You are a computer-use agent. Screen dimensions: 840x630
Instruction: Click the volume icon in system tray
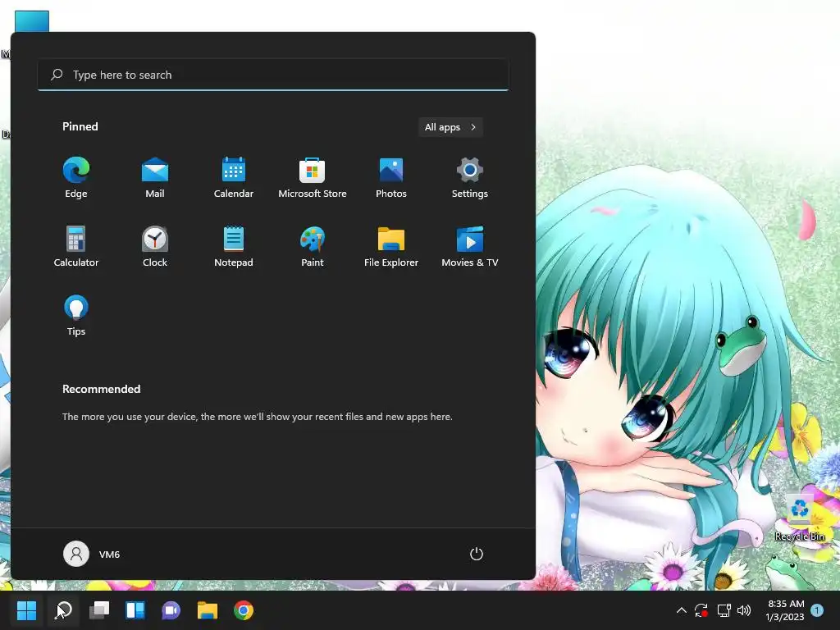[743, 610]
